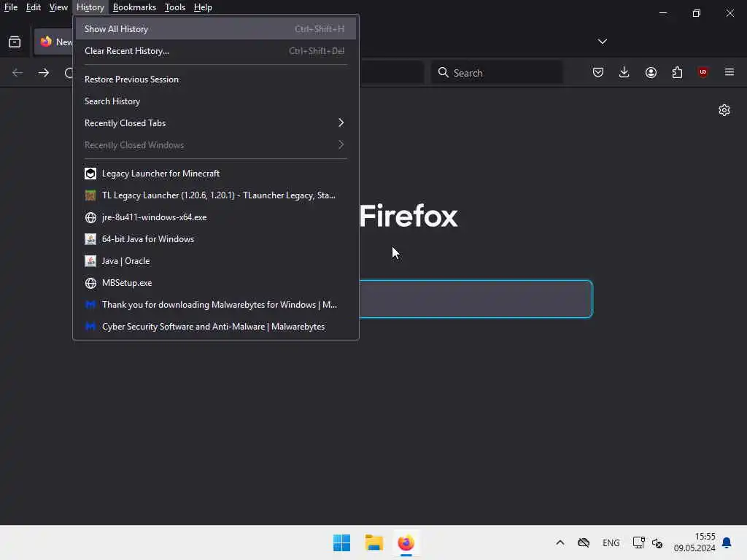Open the network status tray icon
The height and width of the screenshot is (560, 747).
[638, 542]
